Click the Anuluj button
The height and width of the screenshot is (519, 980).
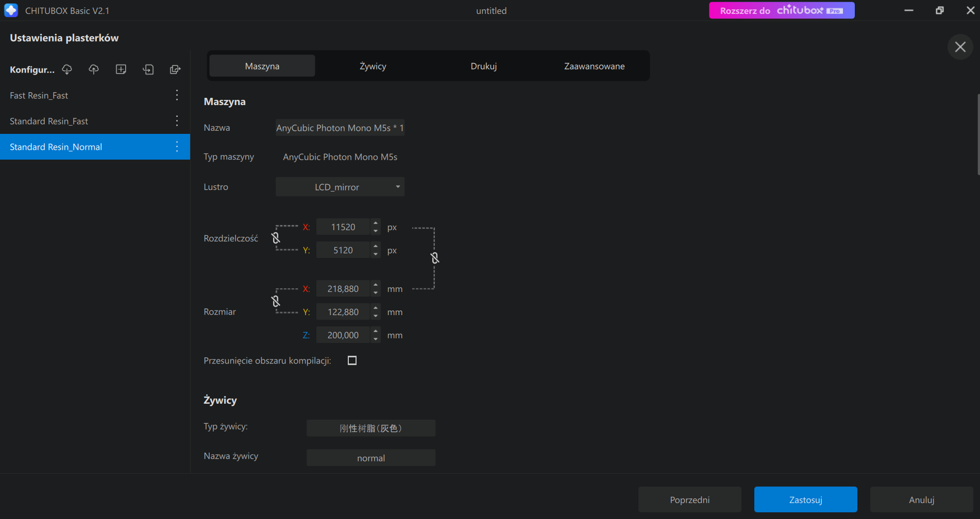[x=921, y=499]
